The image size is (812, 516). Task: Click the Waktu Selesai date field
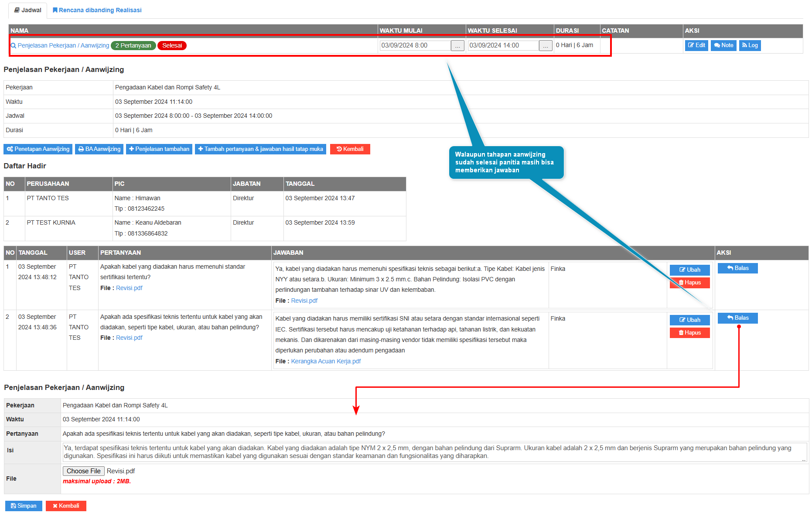pos(503,45)
